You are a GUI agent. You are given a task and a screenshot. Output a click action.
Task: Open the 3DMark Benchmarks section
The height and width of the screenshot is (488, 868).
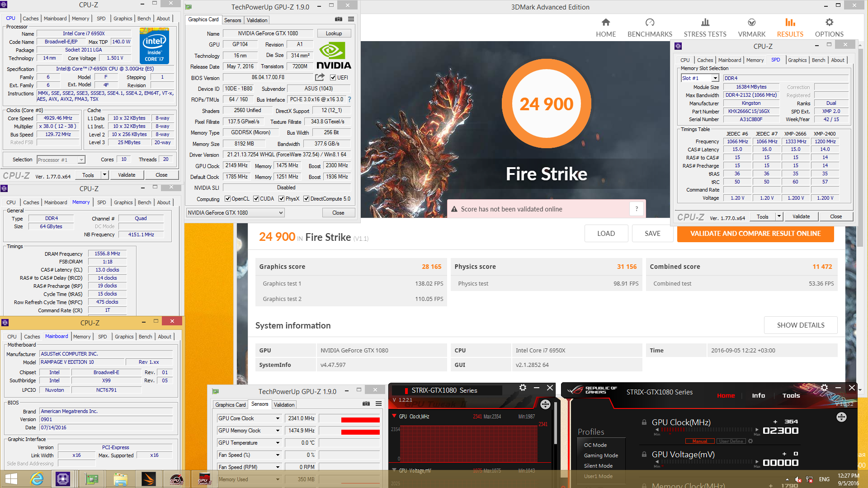[650, 28]
